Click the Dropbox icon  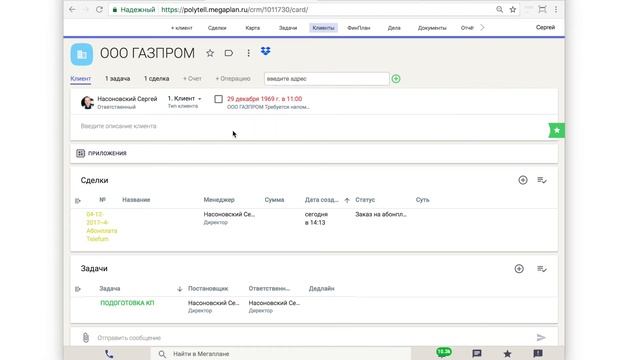[266, 51]
